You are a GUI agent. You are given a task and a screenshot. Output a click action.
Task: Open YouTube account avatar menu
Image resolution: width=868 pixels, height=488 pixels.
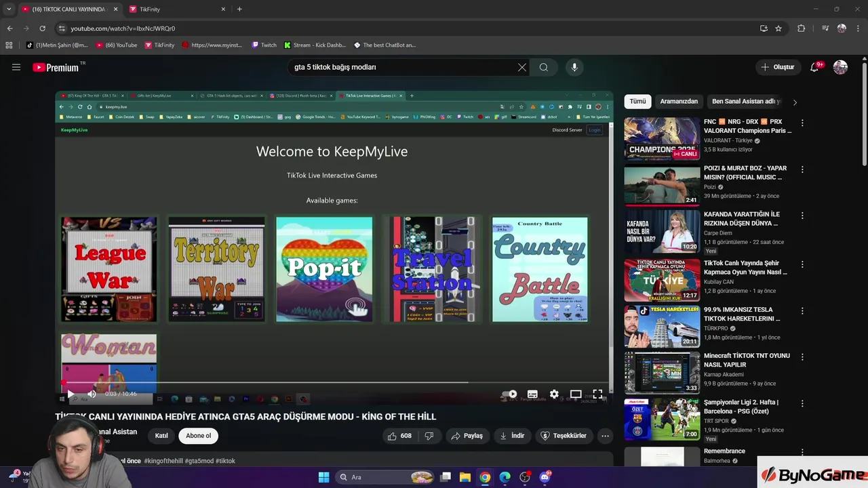coord(840,67)
